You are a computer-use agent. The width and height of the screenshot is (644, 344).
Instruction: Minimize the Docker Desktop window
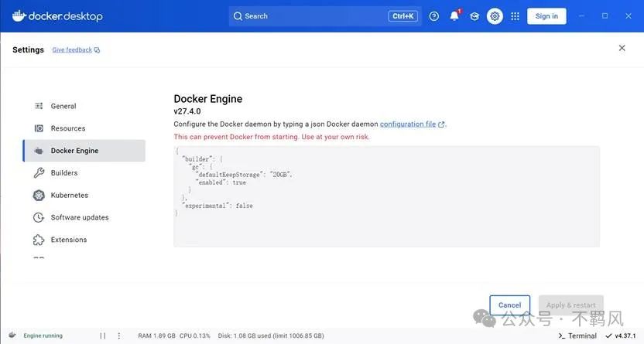(581, 16)
